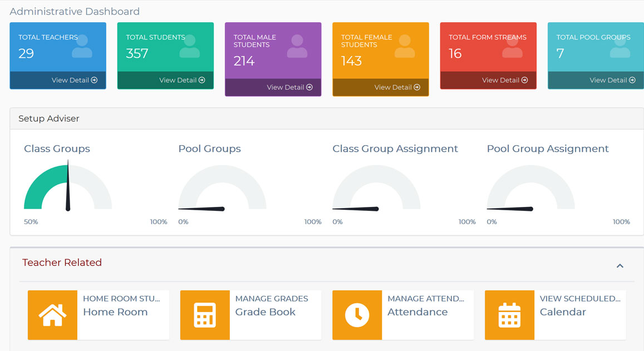Click the person icon in Total Teachers card

point(82,47)
